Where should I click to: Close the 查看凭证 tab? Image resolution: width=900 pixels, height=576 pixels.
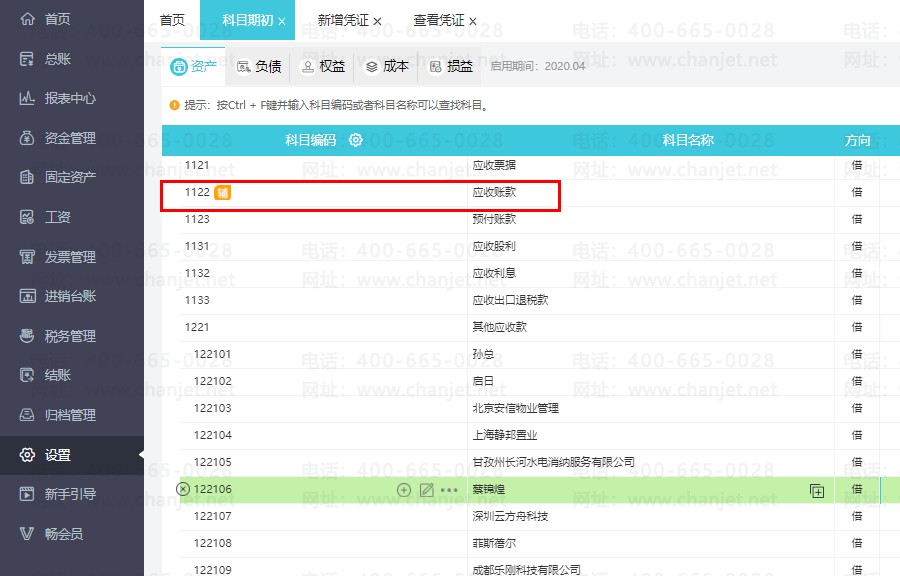(472, 21)
